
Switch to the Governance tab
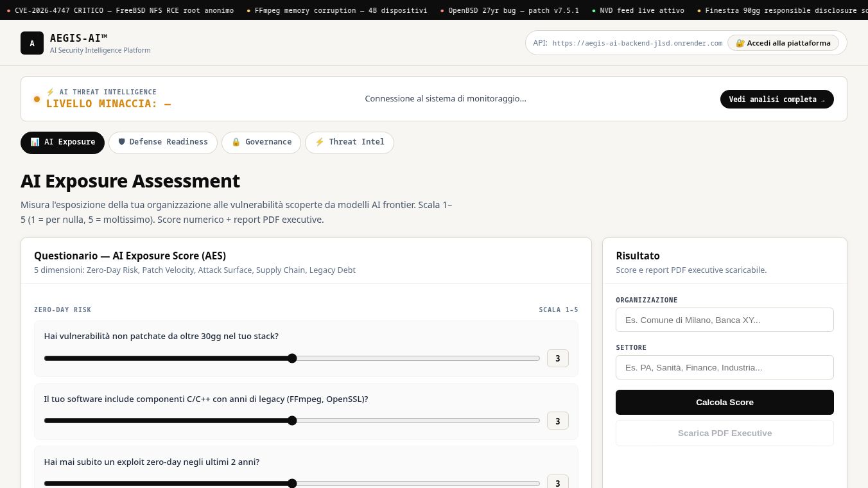261,143
